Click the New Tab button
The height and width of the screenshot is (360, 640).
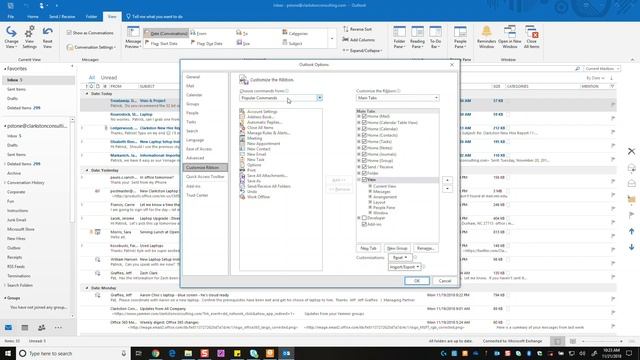click(368, 248)
